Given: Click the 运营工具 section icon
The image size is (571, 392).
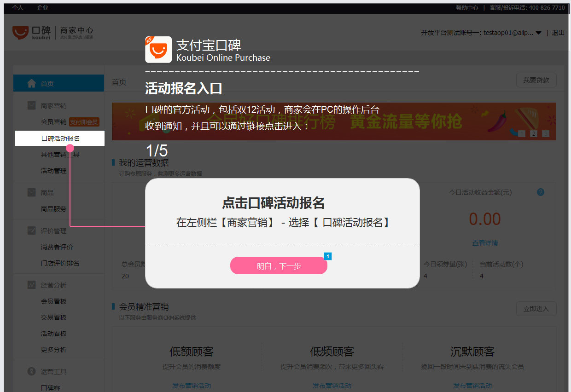Looking at the screenshot, I should point(31,371).
